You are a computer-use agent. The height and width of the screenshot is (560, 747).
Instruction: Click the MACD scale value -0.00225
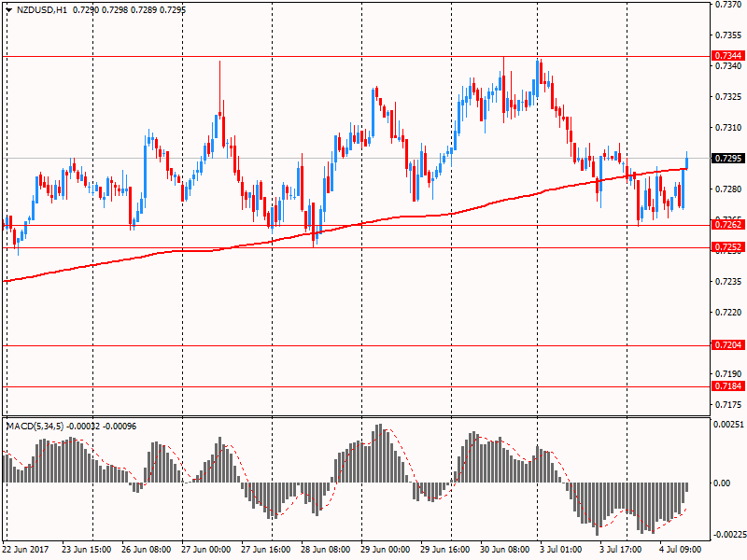728,534
